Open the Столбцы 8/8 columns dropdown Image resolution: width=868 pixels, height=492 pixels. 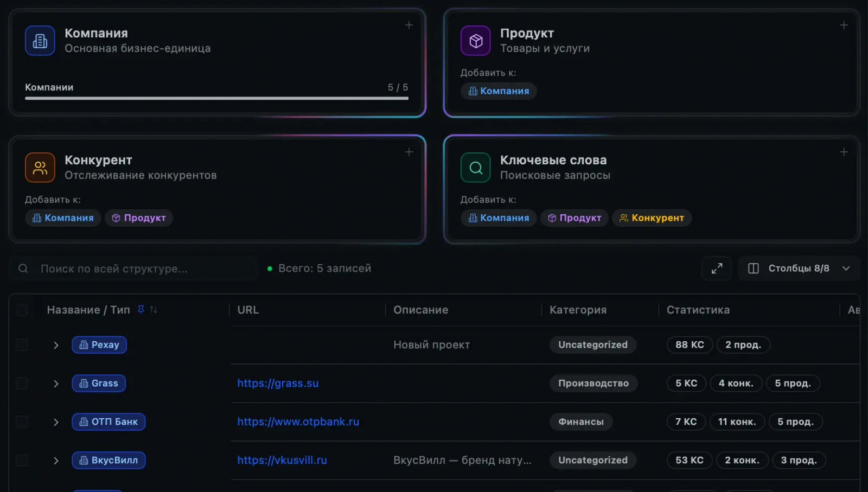(799, 269)
